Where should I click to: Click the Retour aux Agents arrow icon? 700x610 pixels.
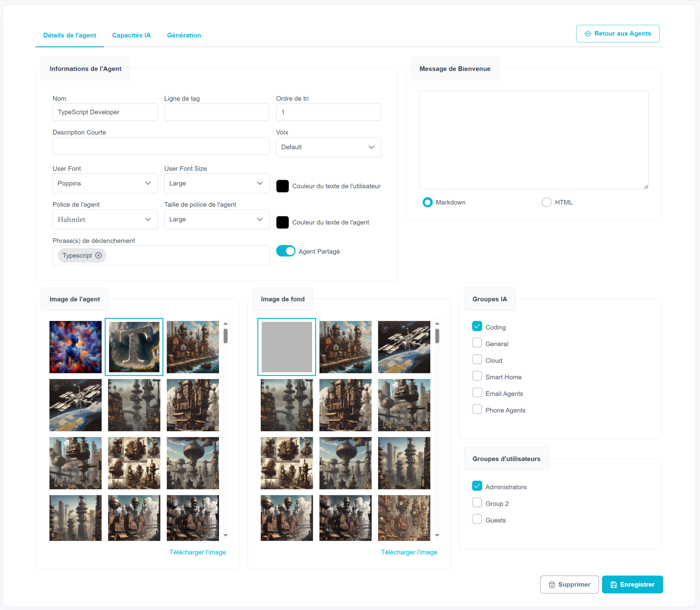coord(588,33)
